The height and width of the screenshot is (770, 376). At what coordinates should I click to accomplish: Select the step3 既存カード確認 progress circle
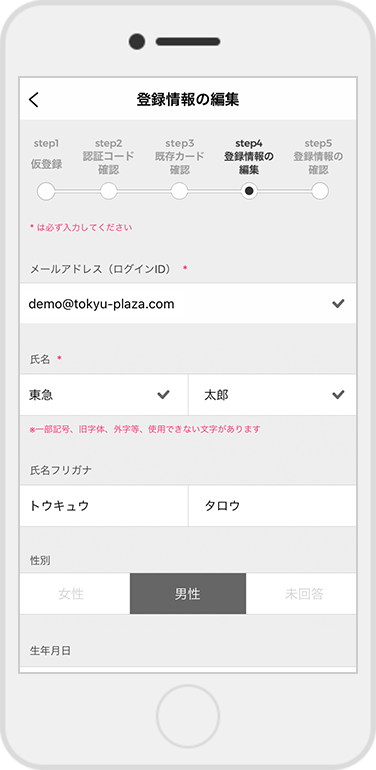tap(179, 191)
